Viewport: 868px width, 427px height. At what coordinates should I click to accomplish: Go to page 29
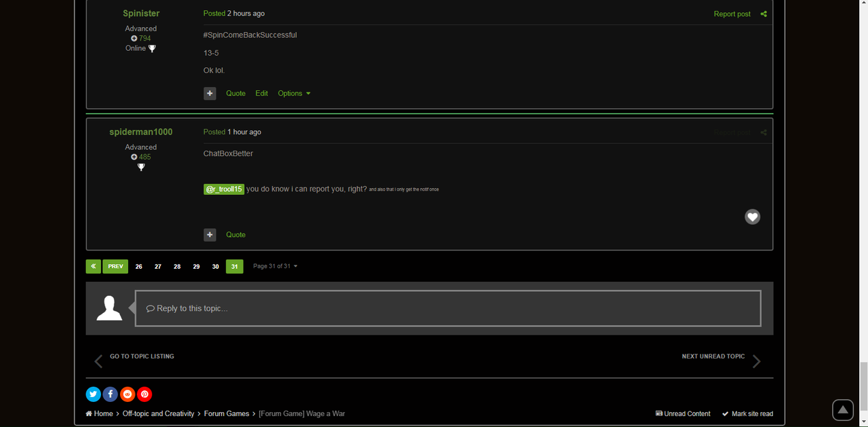tap(196, 267)
